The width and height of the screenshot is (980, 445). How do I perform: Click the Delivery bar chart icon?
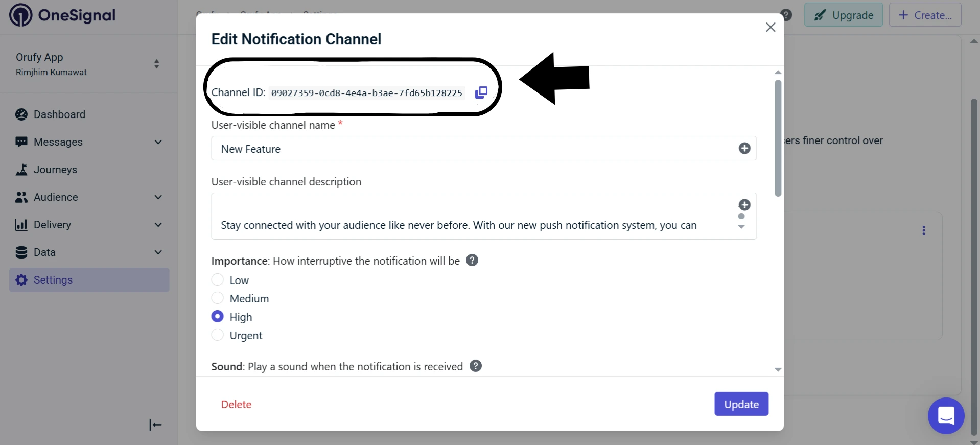(x=21, y=225)
